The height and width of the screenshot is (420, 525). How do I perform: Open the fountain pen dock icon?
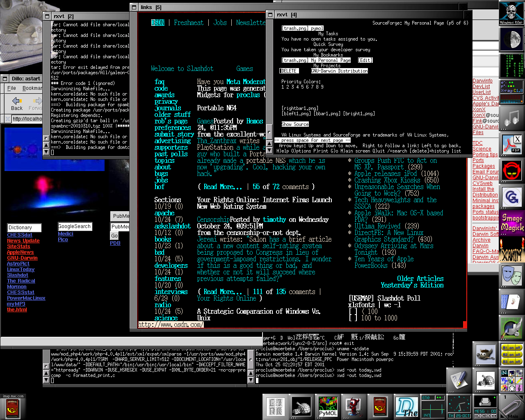459,381
